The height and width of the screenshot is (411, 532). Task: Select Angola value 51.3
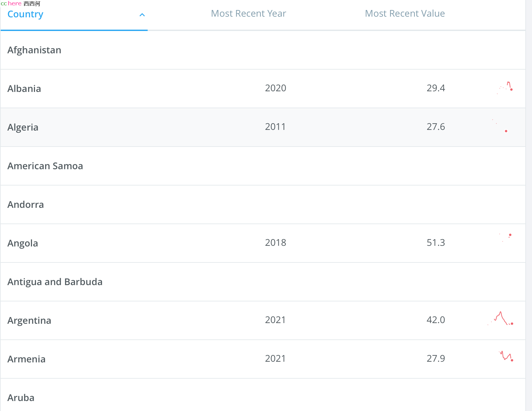tap(436, 242)
